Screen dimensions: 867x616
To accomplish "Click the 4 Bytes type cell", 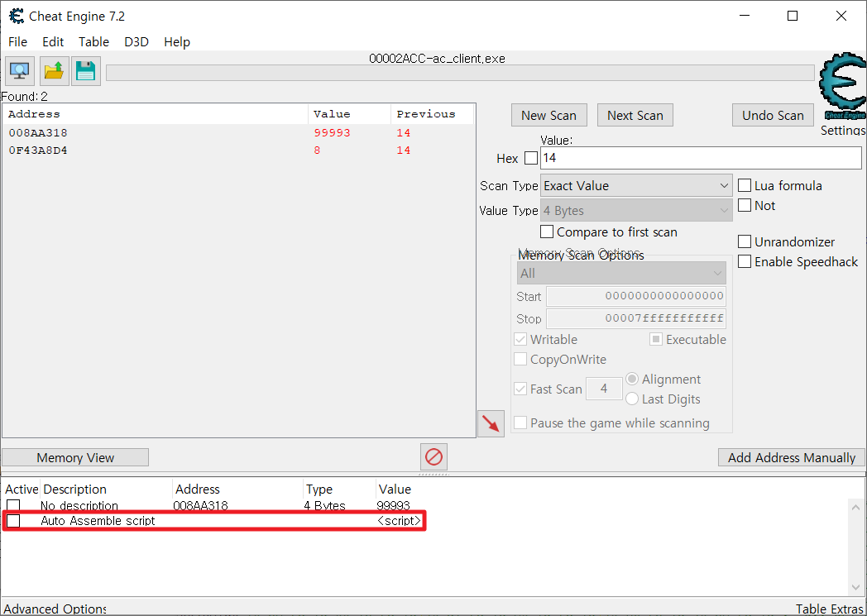I will pos(324,505).
